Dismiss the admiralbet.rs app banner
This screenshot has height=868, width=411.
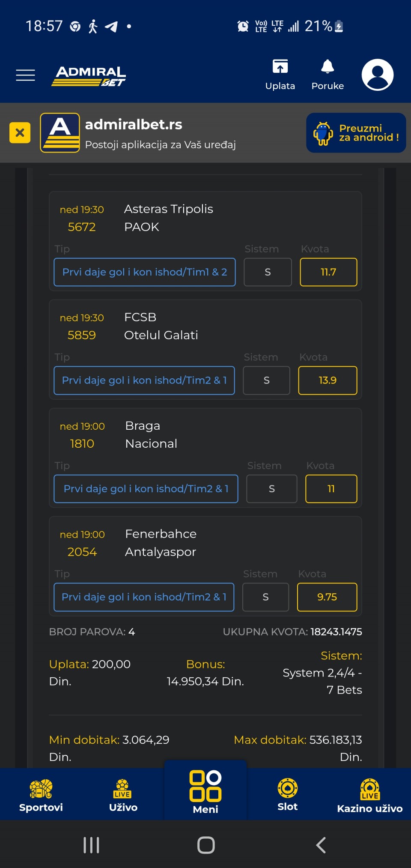click(20, 132)
